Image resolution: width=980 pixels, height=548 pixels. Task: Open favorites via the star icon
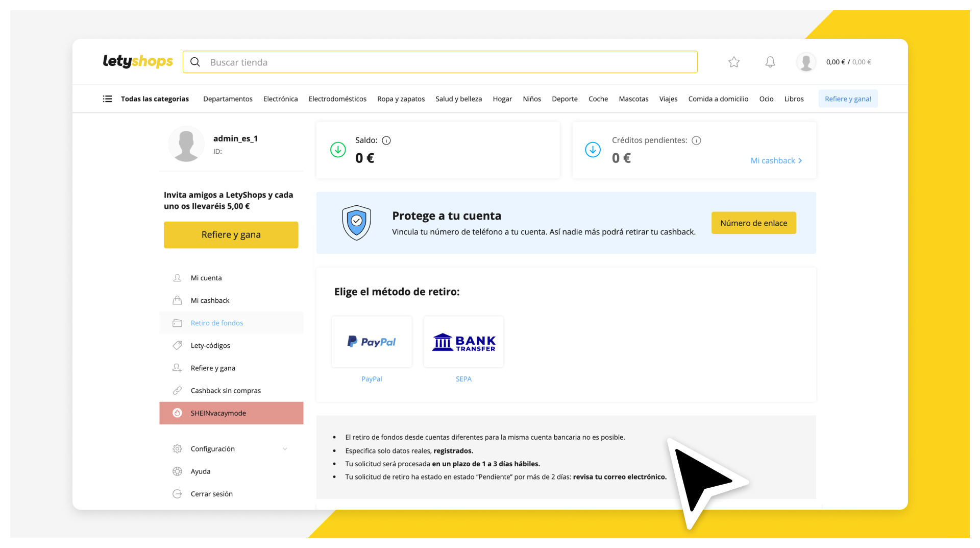pyautogui.click(x=734, y=62)
